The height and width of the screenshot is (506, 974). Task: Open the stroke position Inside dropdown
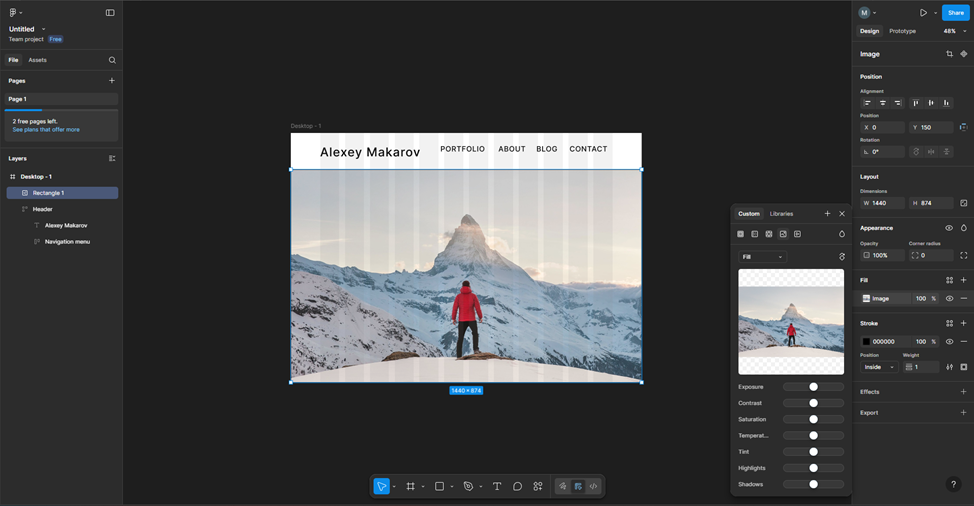pos(879,367)
